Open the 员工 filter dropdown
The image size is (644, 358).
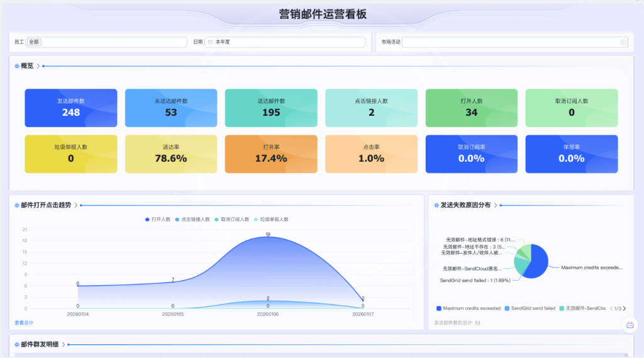click(x=107, y=42)
